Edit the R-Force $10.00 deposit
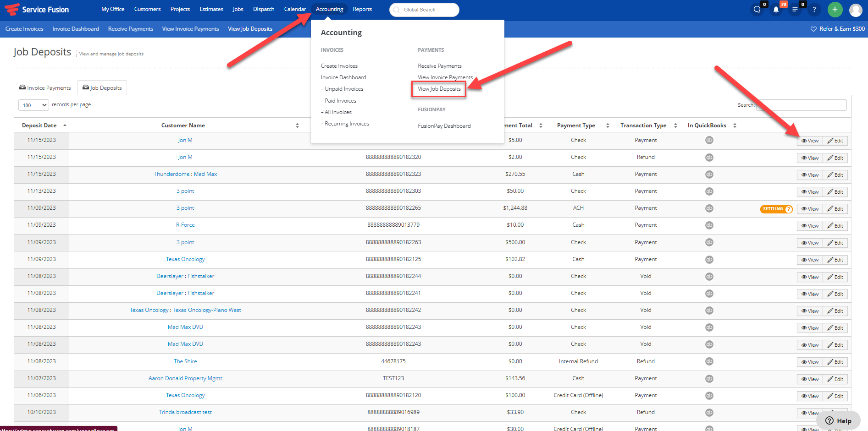This screenshot has height=431, width=868. click(x=835, y=226)
